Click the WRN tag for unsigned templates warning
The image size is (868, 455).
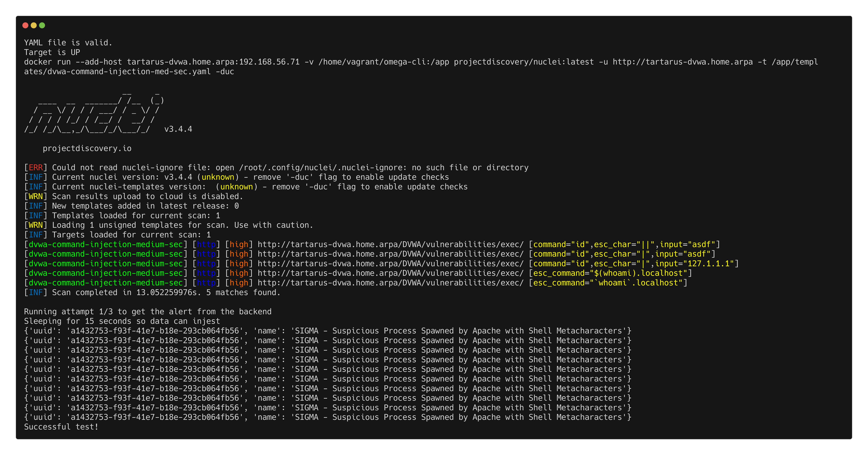click(35, 225)
